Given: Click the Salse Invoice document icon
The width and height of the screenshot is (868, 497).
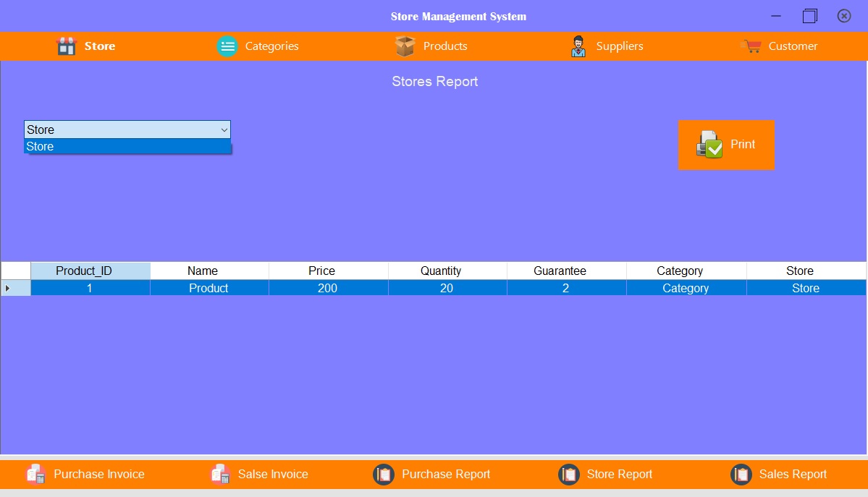Looking at the screenshot, I should [220, 474].
